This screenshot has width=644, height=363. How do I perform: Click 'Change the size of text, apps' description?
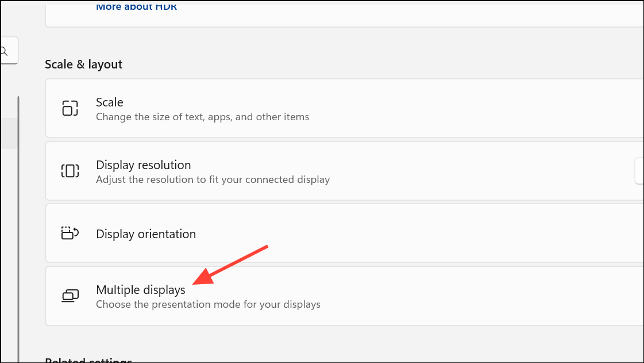point(202,117)
